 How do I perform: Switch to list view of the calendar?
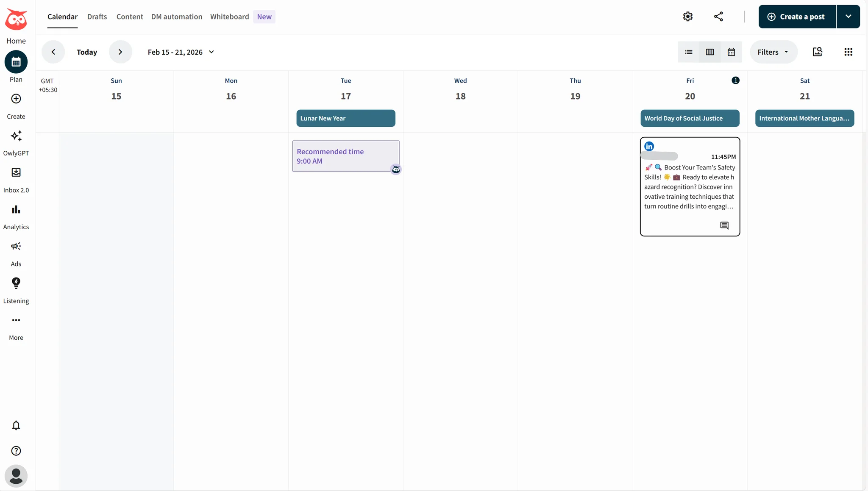tap(688, 52)
